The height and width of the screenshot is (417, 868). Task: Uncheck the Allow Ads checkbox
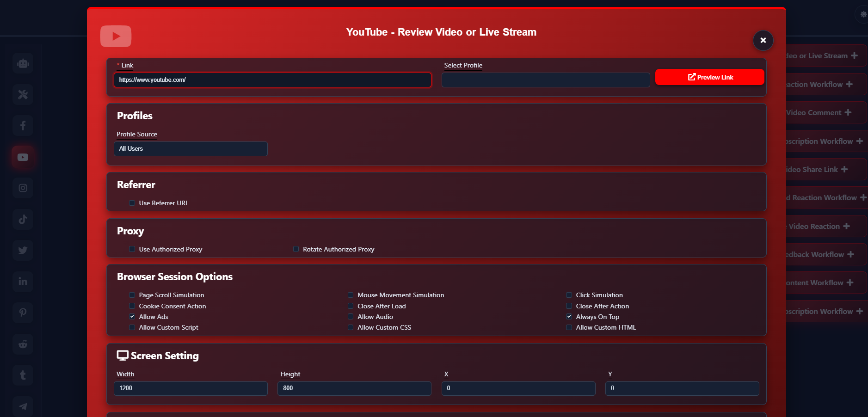coord(132,317)
